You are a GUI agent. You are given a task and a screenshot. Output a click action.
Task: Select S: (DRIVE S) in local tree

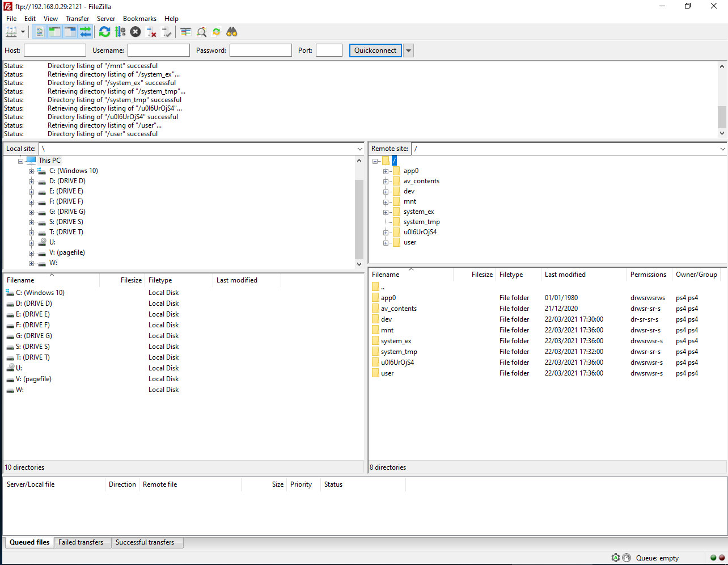[66, 222]
